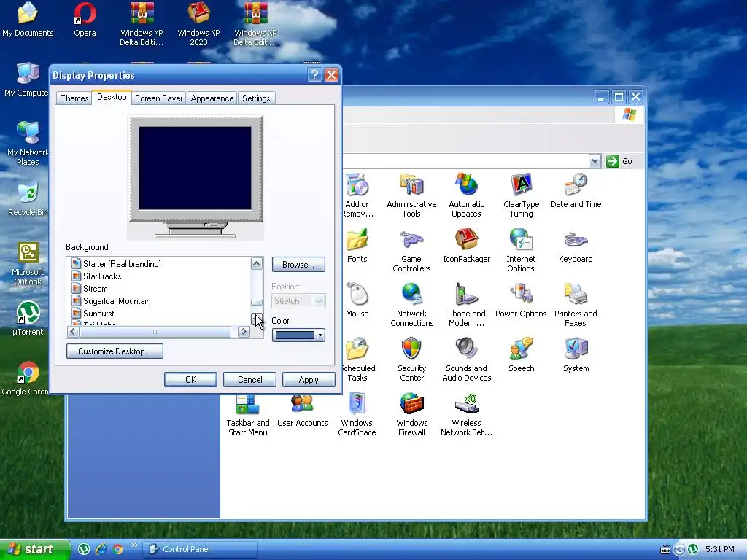Open Administrative Tools in Control Panel
747x560 pixels.
[411, 195]
